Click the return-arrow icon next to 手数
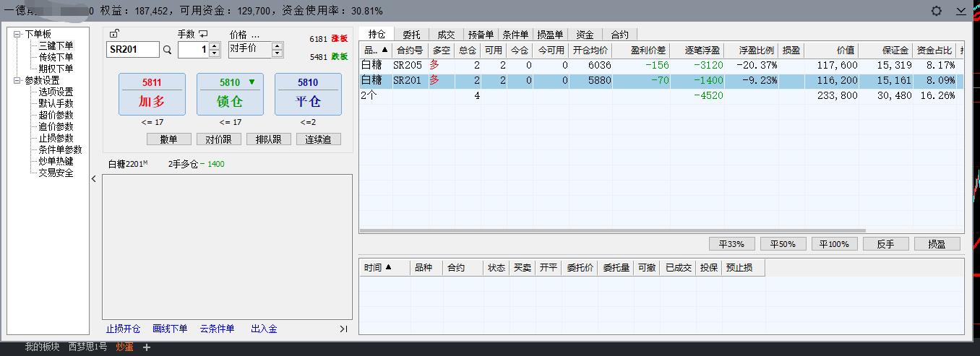 (203, 34)
